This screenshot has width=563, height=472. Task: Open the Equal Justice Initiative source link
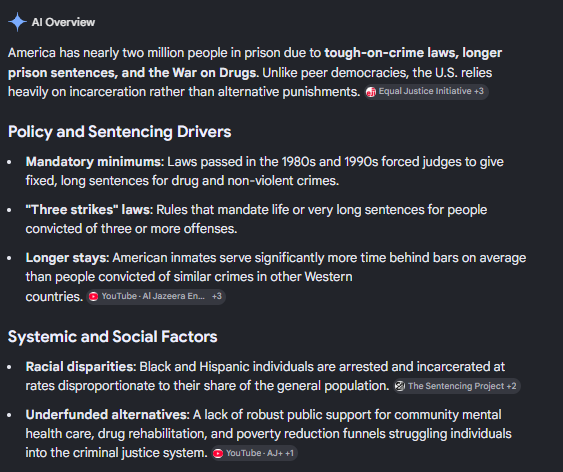(x=427, y=92)
